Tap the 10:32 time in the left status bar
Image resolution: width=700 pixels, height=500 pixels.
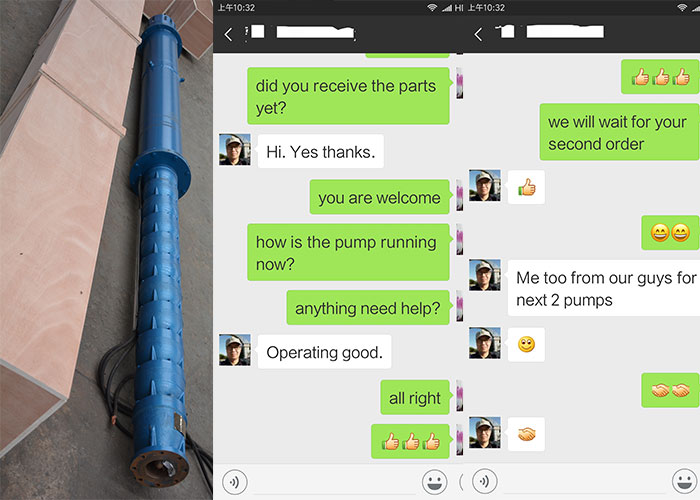[237, 8]
